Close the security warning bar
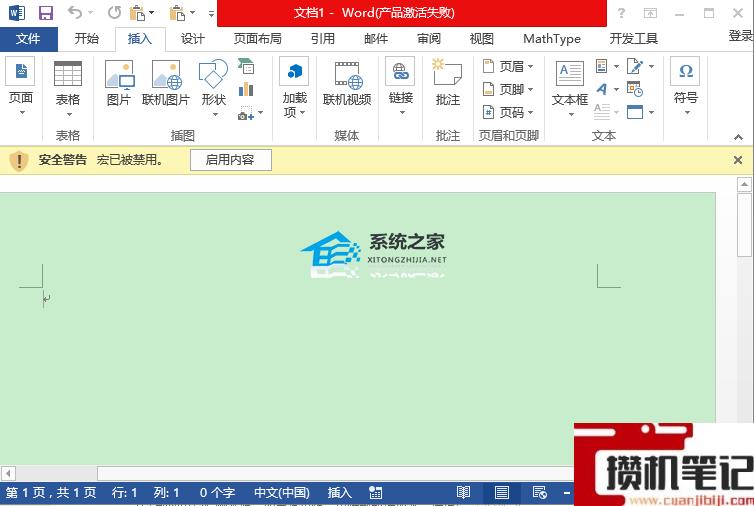Viewport: 754px width, 506px height. pos(738,160)
